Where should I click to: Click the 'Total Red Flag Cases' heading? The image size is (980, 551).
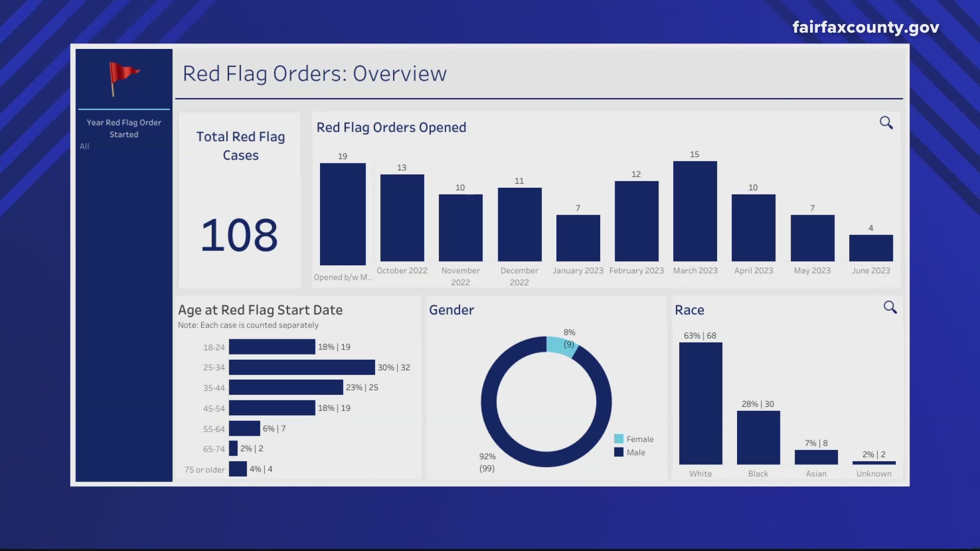(x=240, y=146)
